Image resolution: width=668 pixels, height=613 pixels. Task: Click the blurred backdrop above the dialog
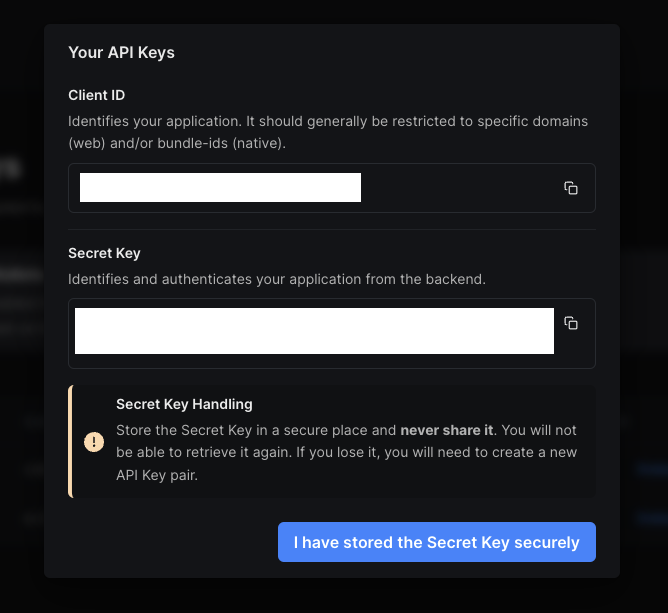click(x=332, y=12)
